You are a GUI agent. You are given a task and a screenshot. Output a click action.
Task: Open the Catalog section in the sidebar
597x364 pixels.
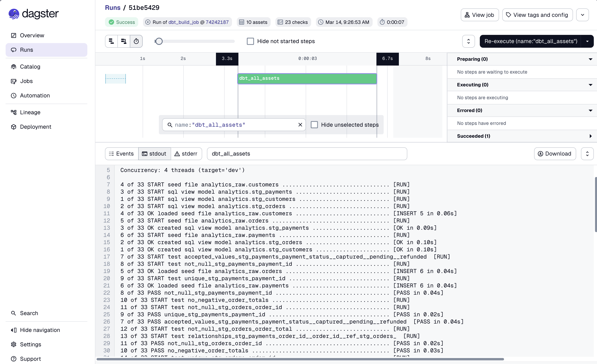pos(30,67)
